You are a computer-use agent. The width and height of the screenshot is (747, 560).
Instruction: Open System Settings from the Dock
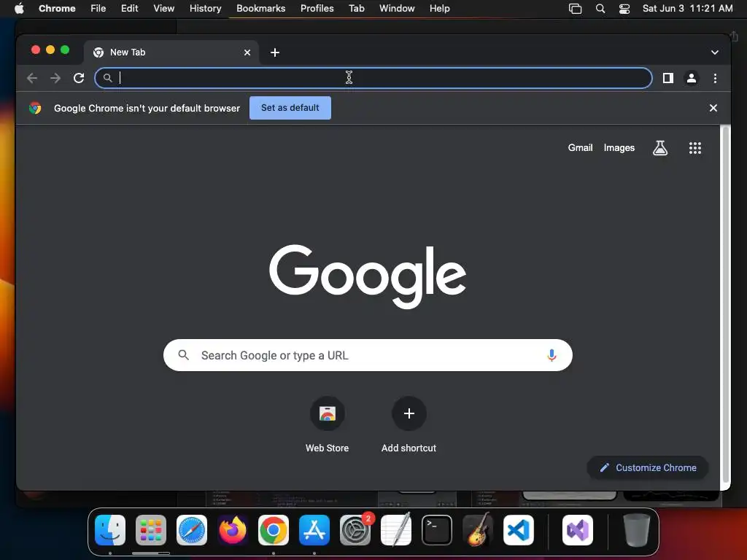tap(355, 530)
